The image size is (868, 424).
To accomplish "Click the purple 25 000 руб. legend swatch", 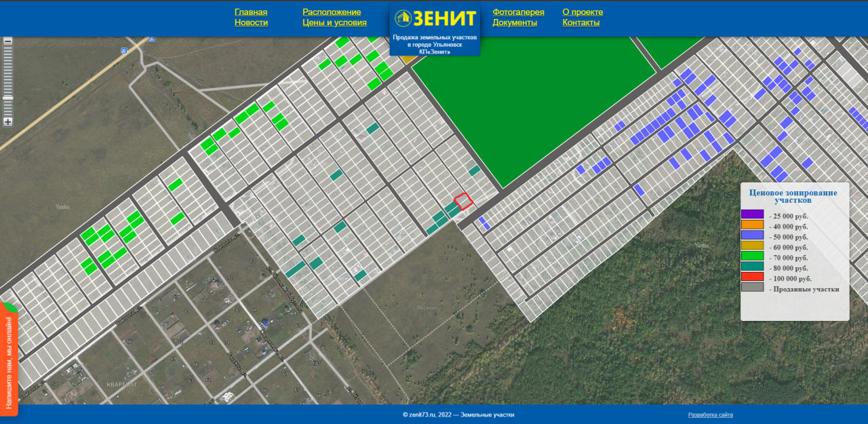I will click(x=752, y=214).
